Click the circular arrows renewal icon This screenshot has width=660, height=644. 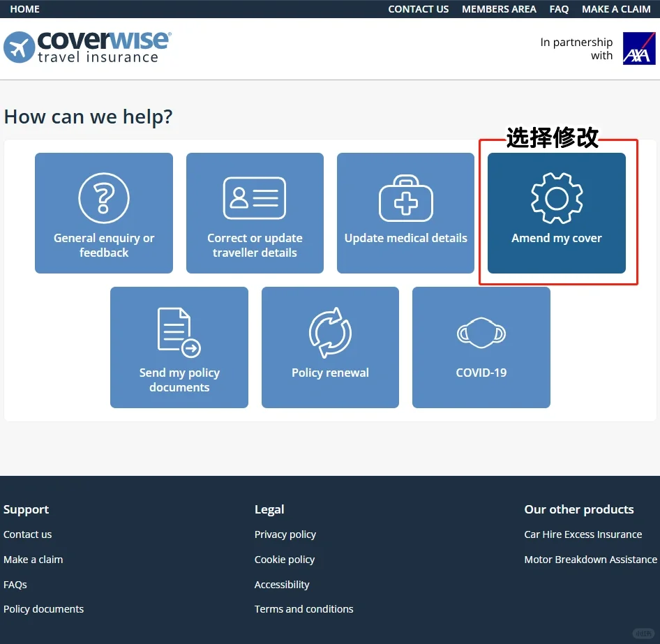(x=330, y=333)
